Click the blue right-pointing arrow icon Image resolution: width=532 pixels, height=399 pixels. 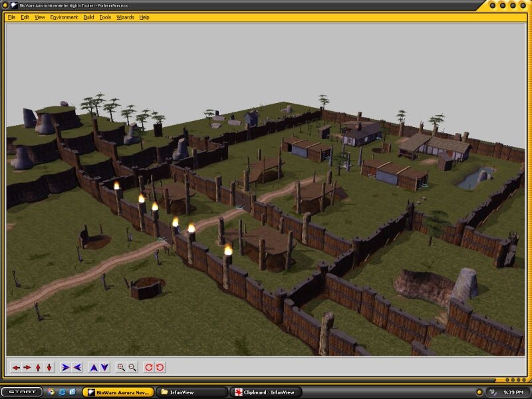coord(66,367)
